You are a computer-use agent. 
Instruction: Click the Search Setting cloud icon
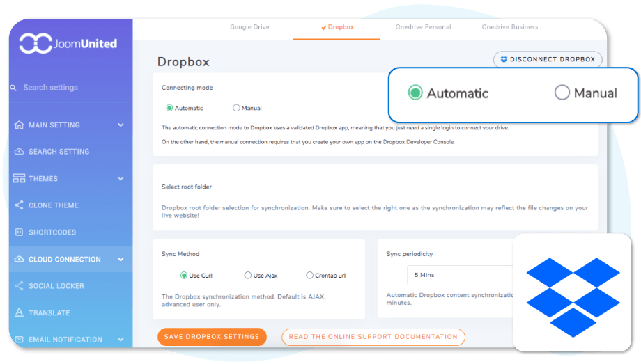click(x=19, y=152)
